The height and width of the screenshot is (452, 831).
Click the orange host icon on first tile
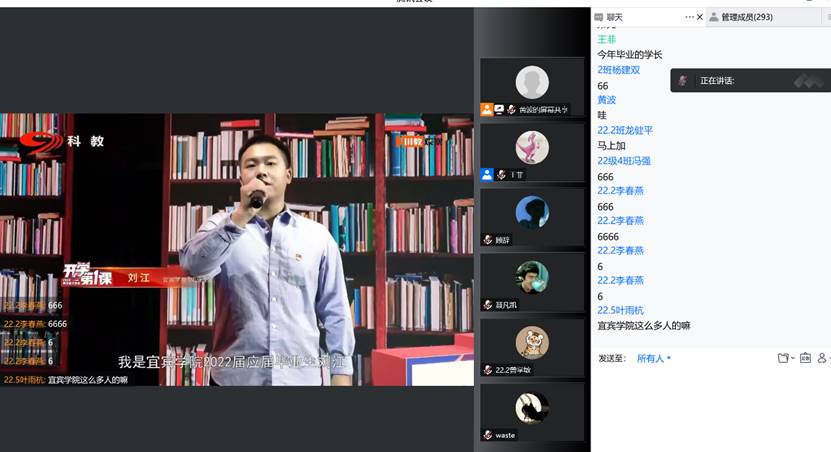[487, 110]
